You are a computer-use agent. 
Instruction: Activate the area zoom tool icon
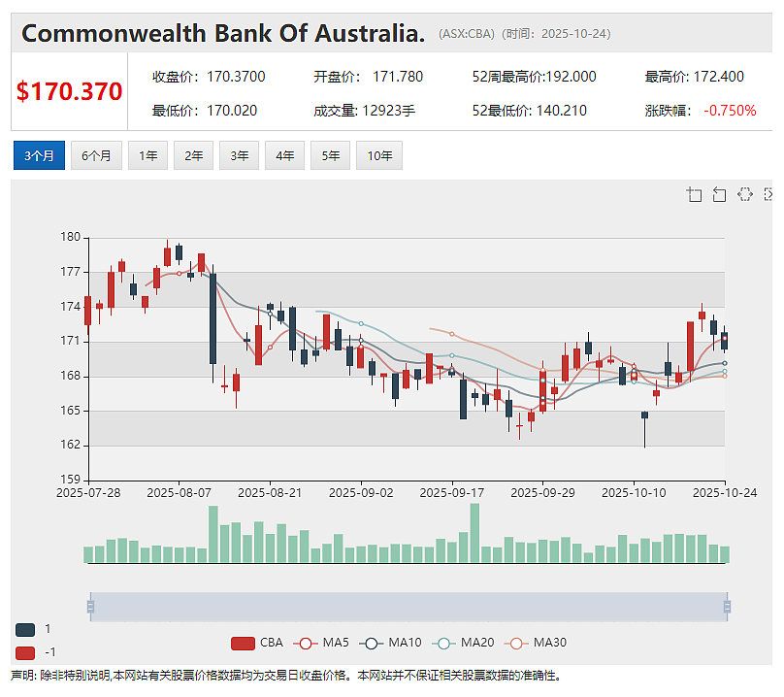[x=694, y=194]
